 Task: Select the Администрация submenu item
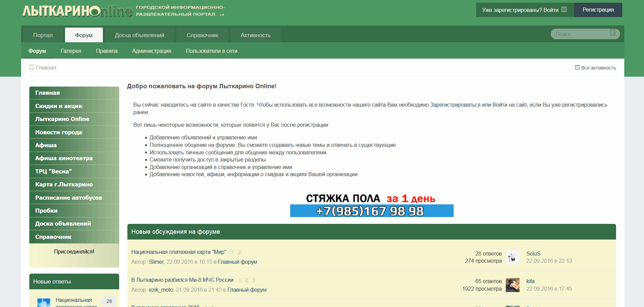click(x=152, y=51)
